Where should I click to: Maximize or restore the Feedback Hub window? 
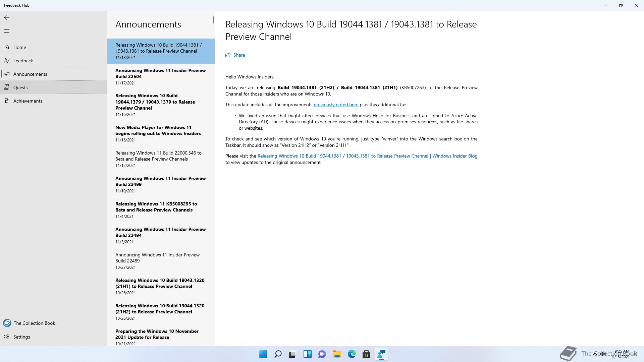pos(621,5)
